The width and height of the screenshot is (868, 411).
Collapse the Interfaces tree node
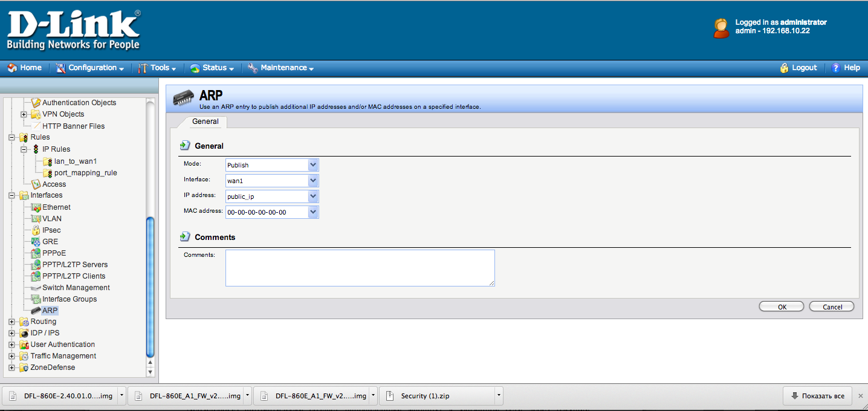11,195
